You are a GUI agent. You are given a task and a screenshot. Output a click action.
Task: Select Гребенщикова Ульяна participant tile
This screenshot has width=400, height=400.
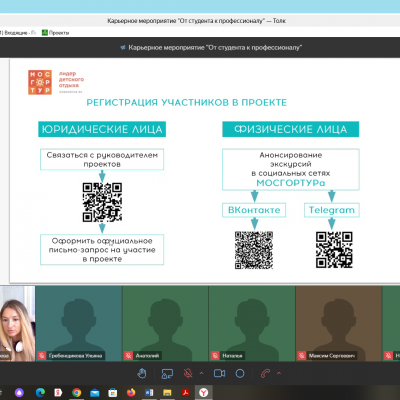pos(79,324)
